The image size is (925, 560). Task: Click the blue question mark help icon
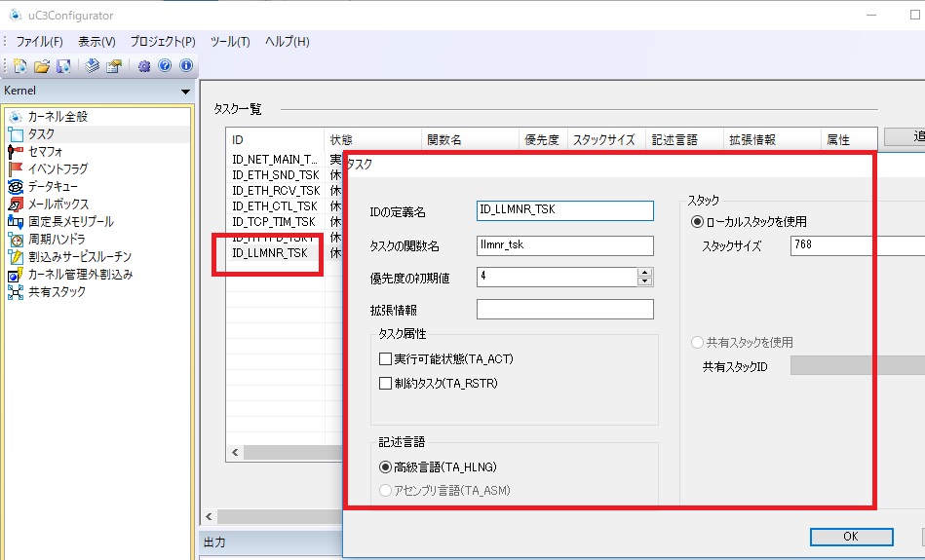coord(165,66)
